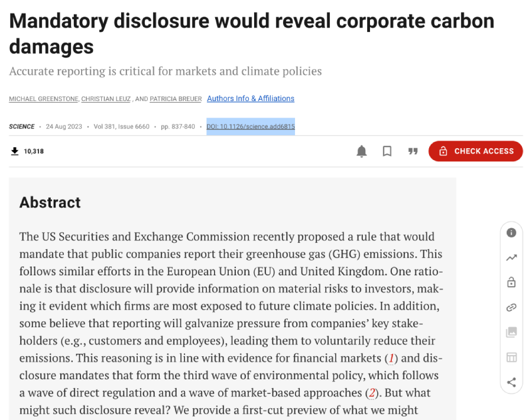Open author Patricia Breuer's link
Image resolution: width=532 pixels, height=420 pixels.
coord(176,99)
